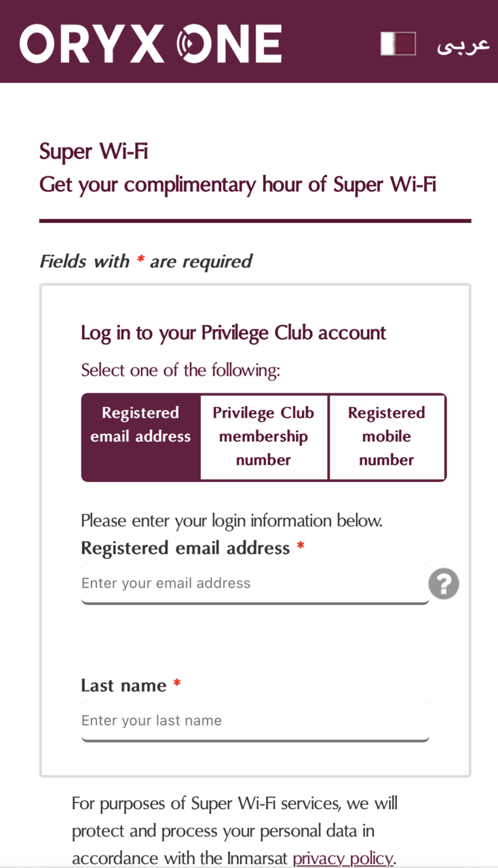Click the Qatar flag icon

(x=398, y=43)
